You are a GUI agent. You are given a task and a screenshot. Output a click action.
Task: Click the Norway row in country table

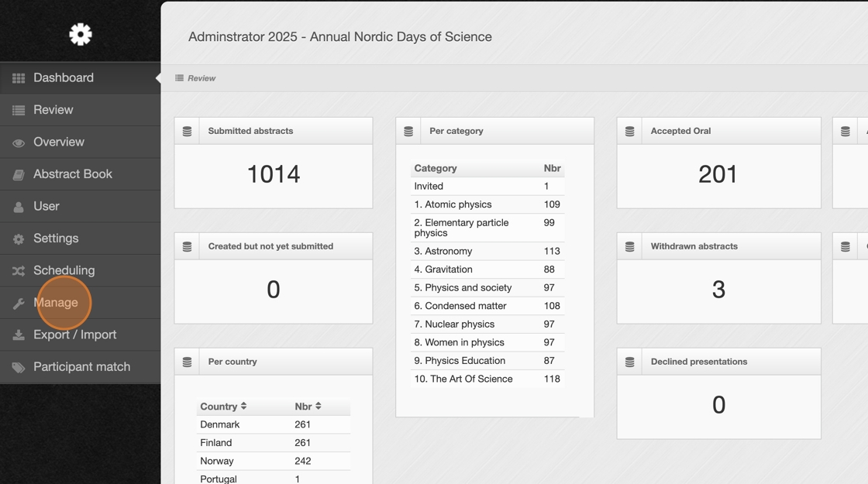pos(274,462)
